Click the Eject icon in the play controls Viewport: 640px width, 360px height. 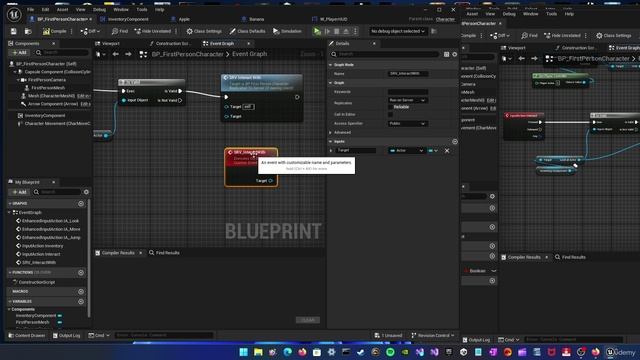click(x=346, y=31)
